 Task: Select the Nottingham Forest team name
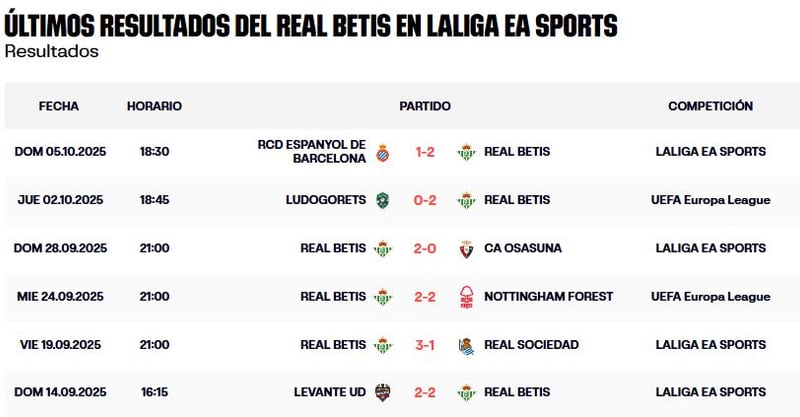[x=548, y=297]
